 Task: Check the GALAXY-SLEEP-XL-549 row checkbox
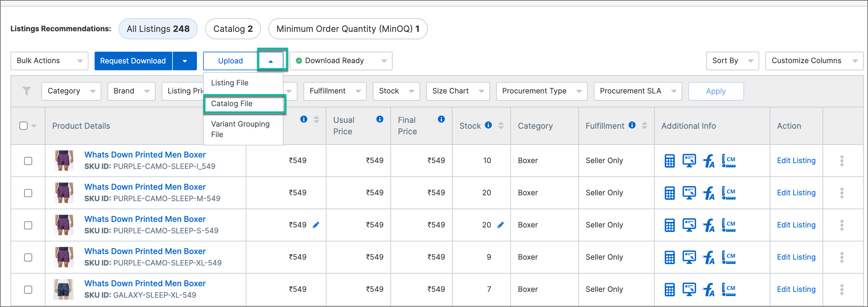pyautogui.click(x=28, y=289)
